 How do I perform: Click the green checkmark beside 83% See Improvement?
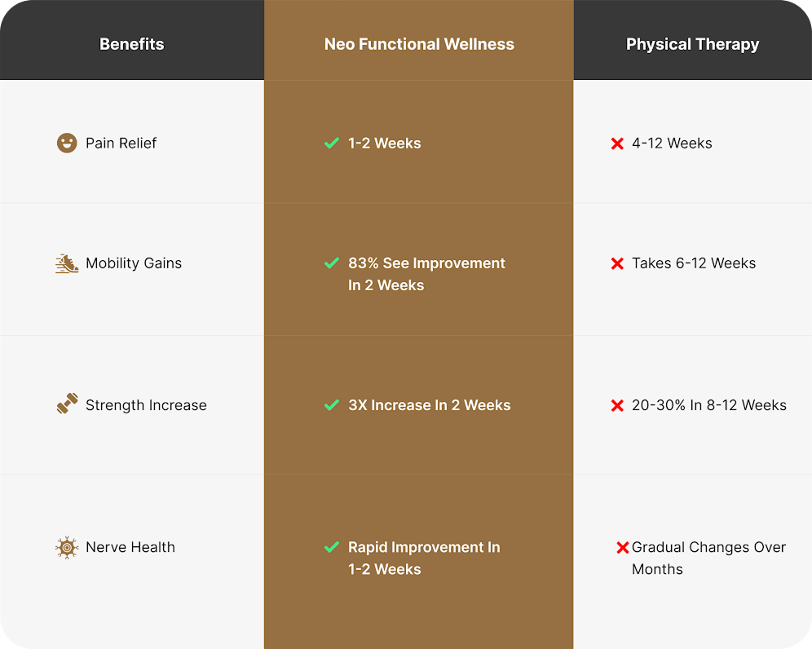(332, 263)
